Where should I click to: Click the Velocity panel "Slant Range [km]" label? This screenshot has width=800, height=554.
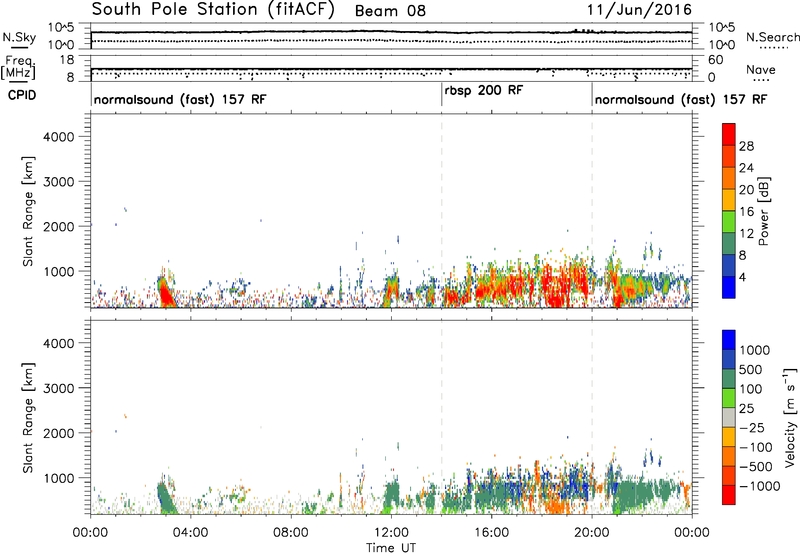(28, 418)
